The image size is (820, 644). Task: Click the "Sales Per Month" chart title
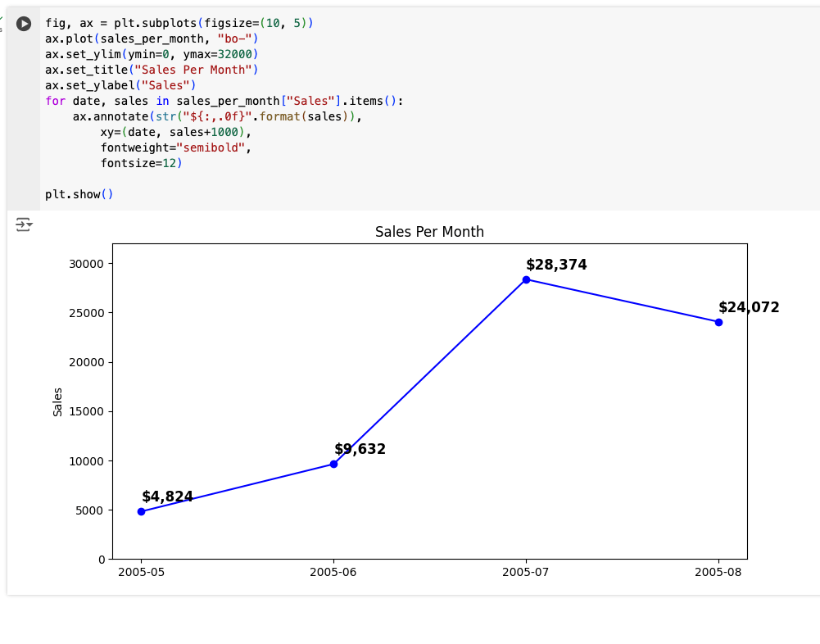point(429,232)
